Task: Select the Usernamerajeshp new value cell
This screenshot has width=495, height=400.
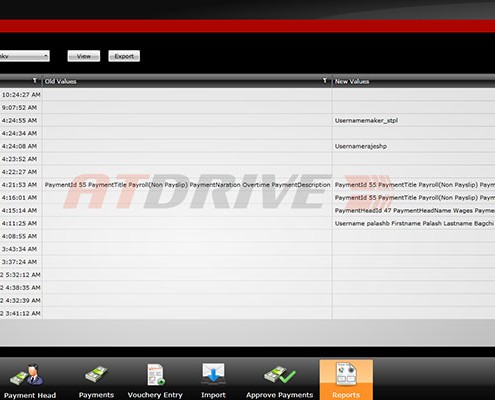Action: (414, 146)
